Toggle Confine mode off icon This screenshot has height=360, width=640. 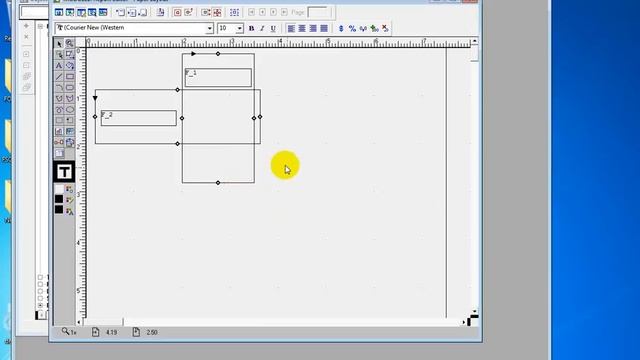coord(189,13)
